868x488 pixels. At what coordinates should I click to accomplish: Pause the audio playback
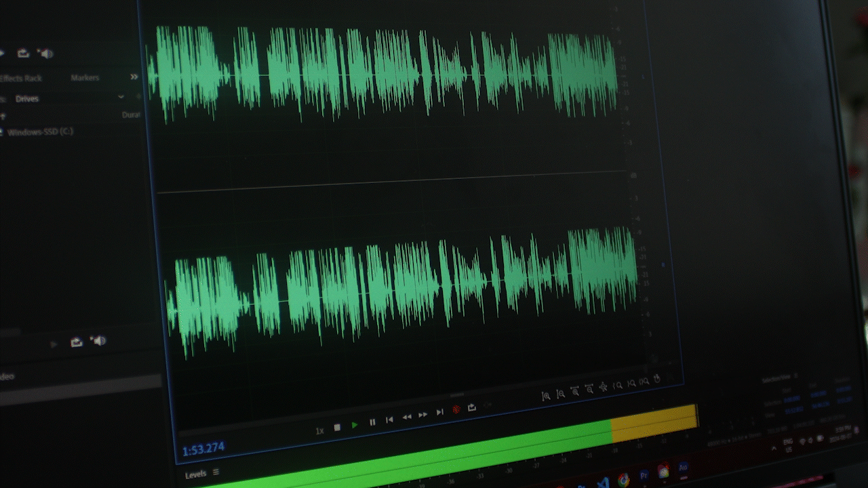point(372,421)
